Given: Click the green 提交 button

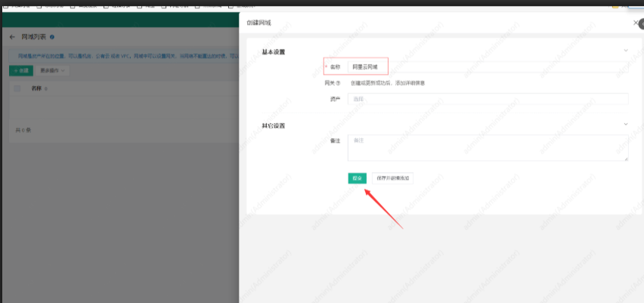Looking at the screenshot, I should pyautogui.click(x=357, y=178).
